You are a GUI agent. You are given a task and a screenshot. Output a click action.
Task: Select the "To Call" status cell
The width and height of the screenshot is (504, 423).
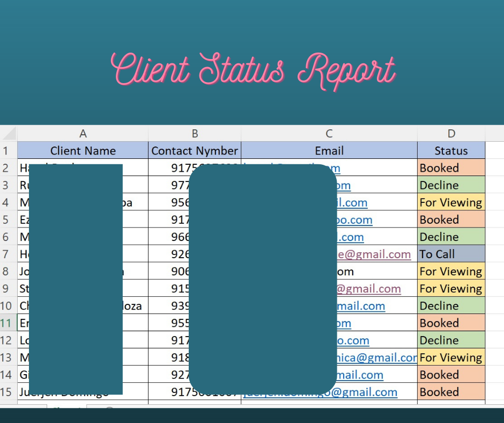(451, 254)
